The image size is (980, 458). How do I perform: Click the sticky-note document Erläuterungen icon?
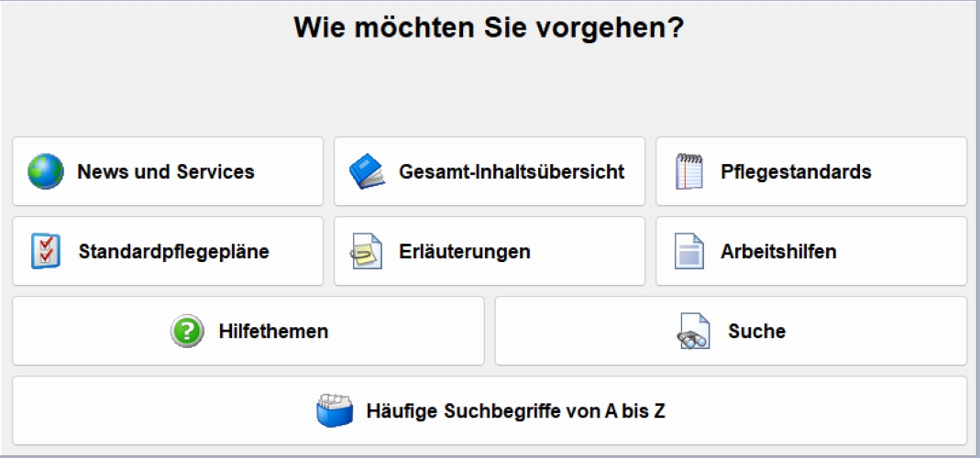[367, 251]
